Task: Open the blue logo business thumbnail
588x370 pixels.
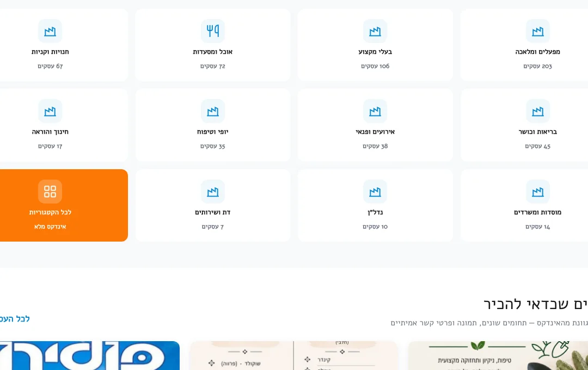Action: pos(89,355)
